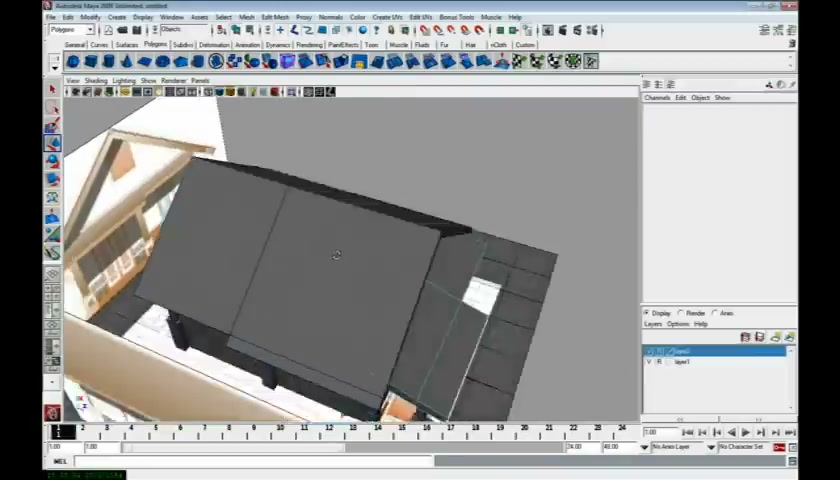
Task: Click the New Scene icon in status line
Action: coord(108,30)
